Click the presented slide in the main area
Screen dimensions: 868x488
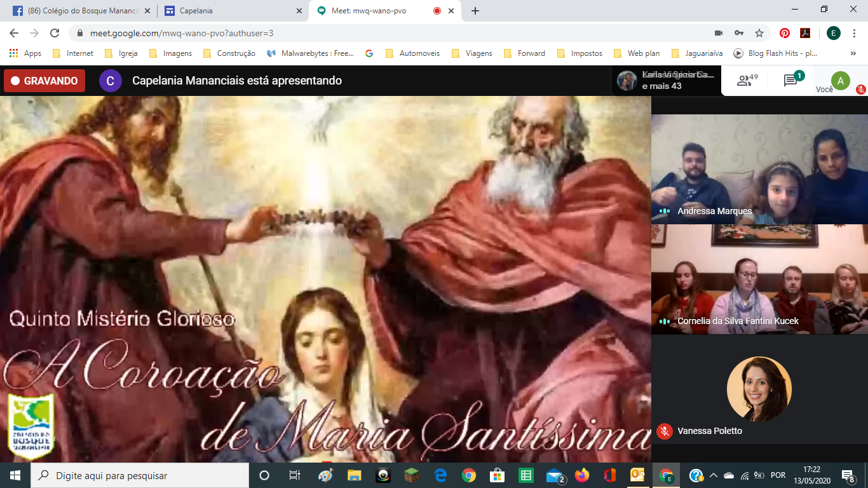tap(325, 279)
